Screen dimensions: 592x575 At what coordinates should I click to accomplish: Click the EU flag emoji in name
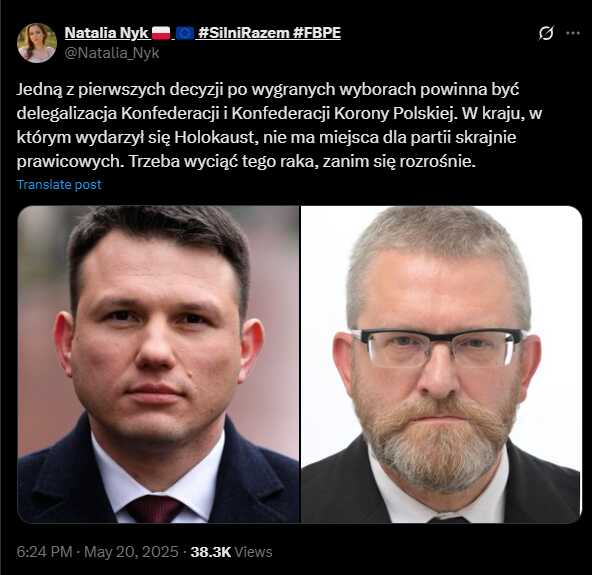click(185, 33)
